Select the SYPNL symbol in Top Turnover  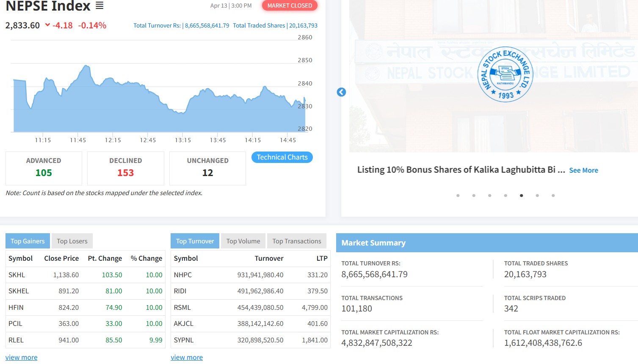pyautogui.click(x=184, y=340)
